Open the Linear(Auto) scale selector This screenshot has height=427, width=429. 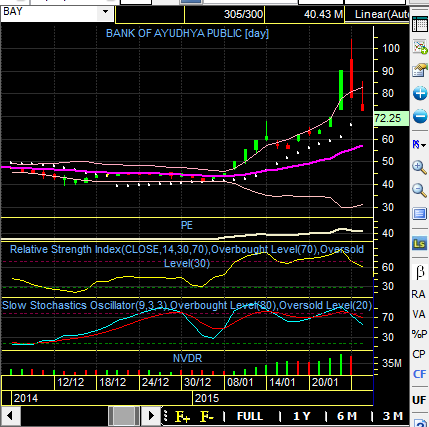click(x=378, y=14)
